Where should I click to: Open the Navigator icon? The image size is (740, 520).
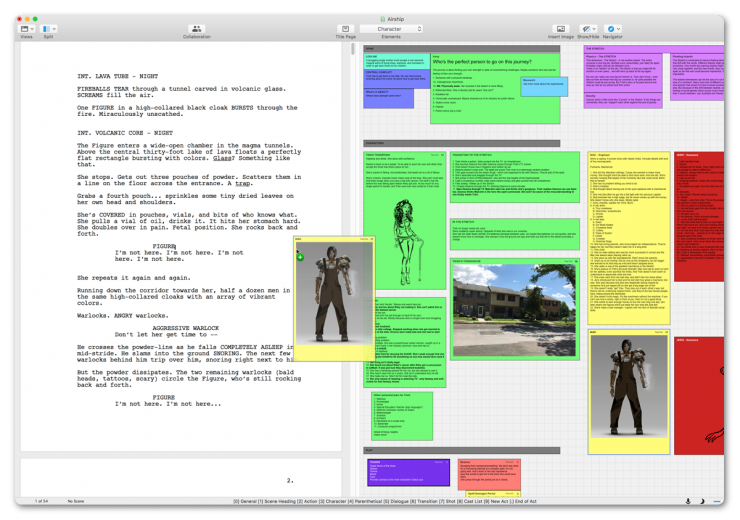(611, 29)
